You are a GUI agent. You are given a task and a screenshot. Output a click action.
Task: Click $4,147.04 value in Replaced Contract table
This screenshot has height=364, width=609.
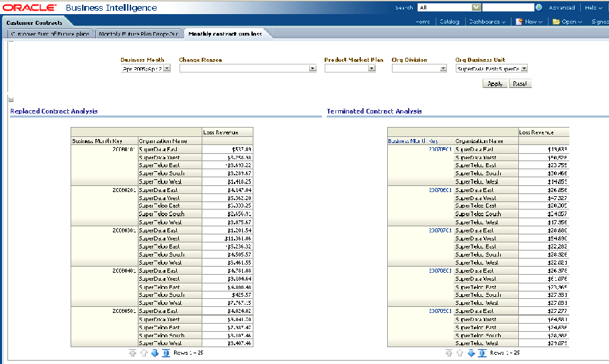239,190
